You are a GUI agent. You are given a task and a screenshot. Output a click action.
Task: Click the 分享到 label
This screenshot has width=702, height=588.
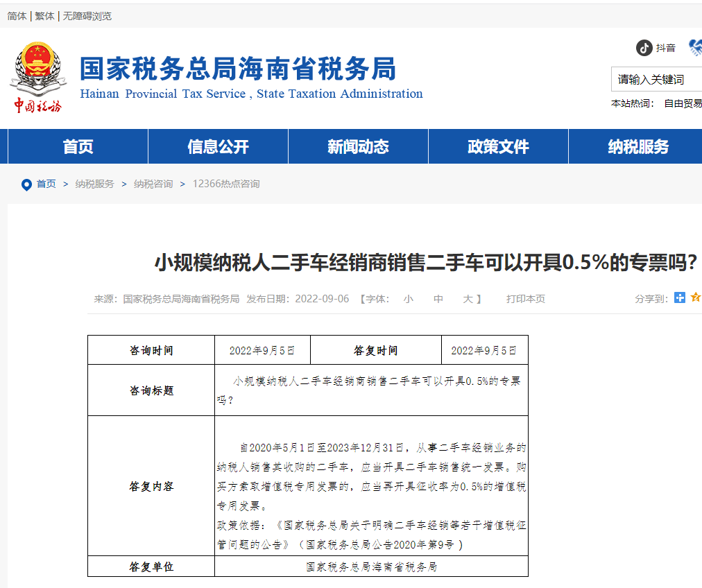[x=651, y=299]
